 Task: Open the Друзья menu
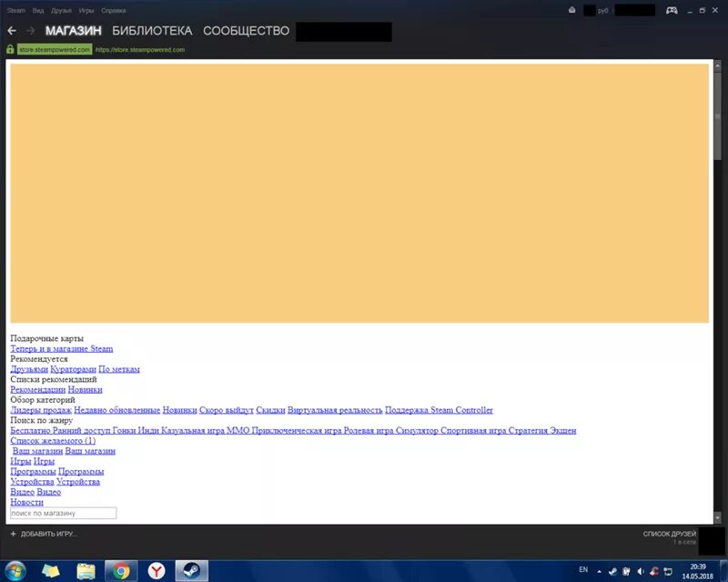point(61,10)
